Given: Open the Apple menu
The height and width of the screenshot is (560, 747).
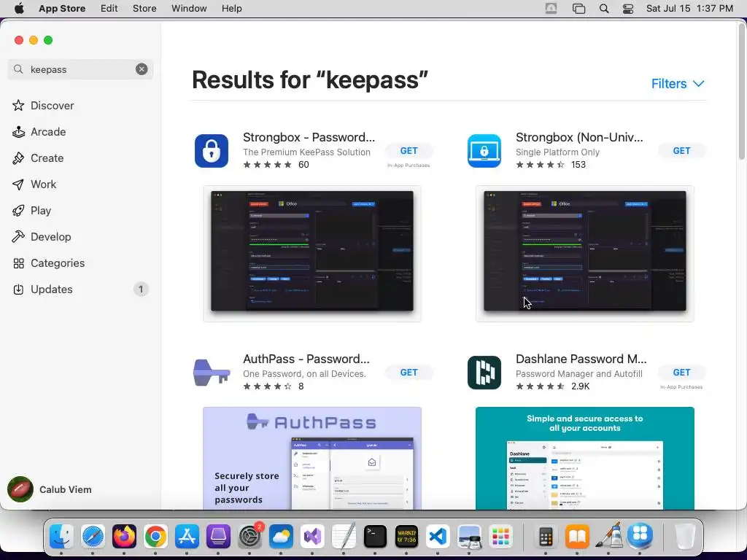Looking at the screenshot, I should (19, 9).
